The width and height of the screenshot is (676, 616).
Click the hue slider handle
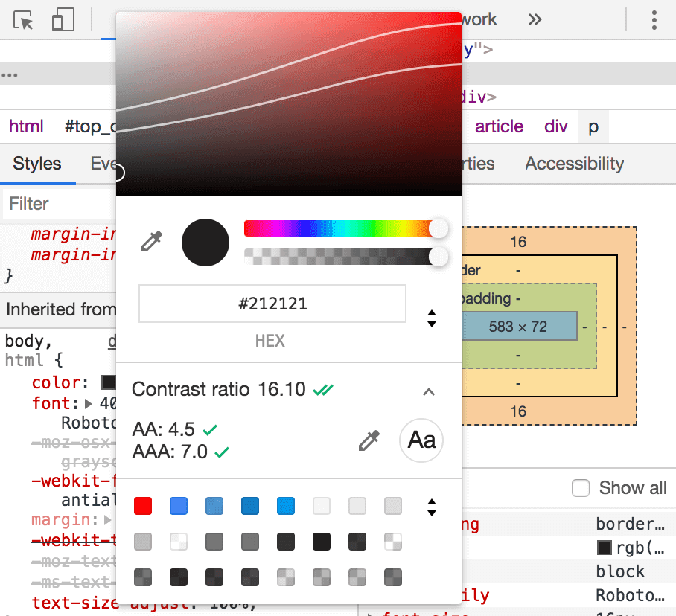coord(439,228)
